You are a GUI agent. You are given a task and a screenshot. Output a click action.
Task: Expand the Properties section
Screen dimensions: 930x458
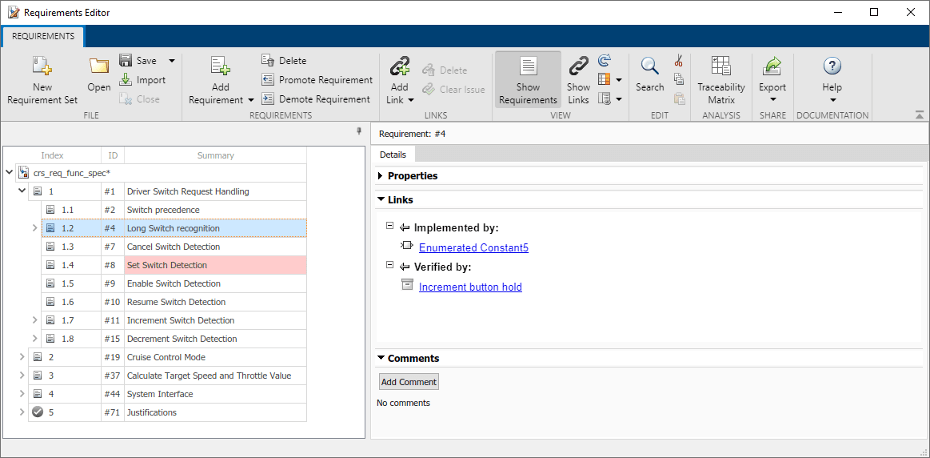[381, 176]
